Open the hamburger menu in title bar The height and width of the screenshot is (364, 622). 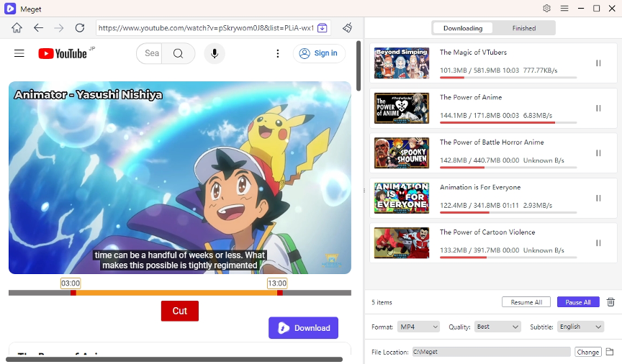coord(564,9)
